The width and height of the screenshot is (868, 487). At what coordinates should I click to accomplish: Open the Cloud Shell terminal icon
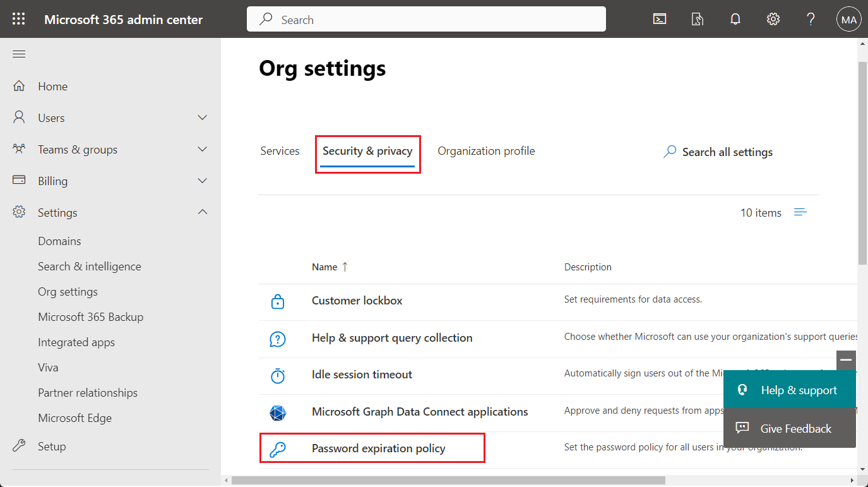tap(659, 19)
